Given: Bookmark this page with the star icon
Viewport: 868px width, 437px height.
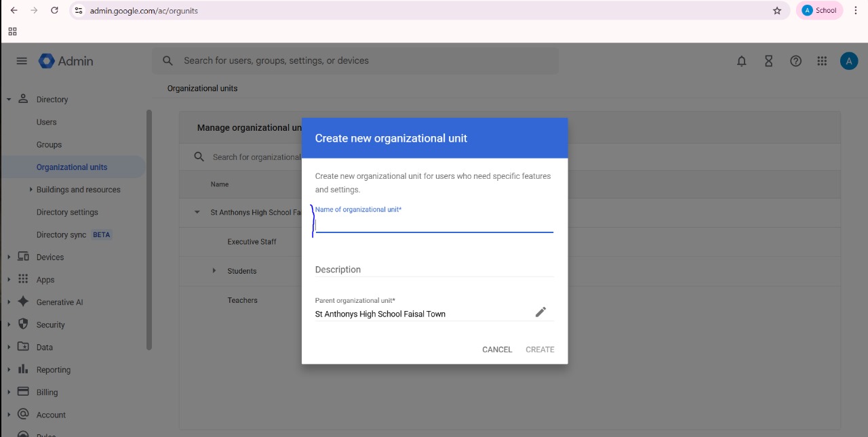Looking at the screenshot, I should click(777, 11).
